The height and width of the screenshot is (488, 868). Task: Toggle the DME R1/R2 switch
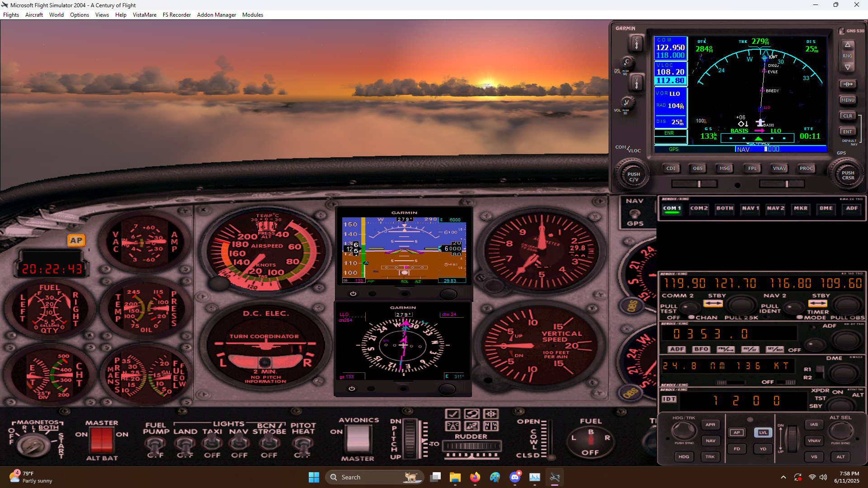[x=819, y=372]
